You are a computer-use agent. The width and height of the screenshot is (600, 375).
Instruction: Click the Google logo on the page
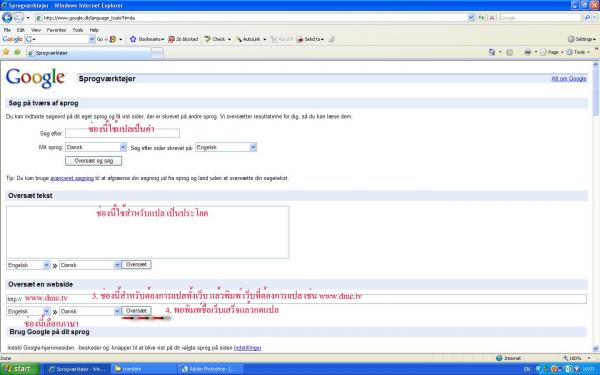[36, 78]
